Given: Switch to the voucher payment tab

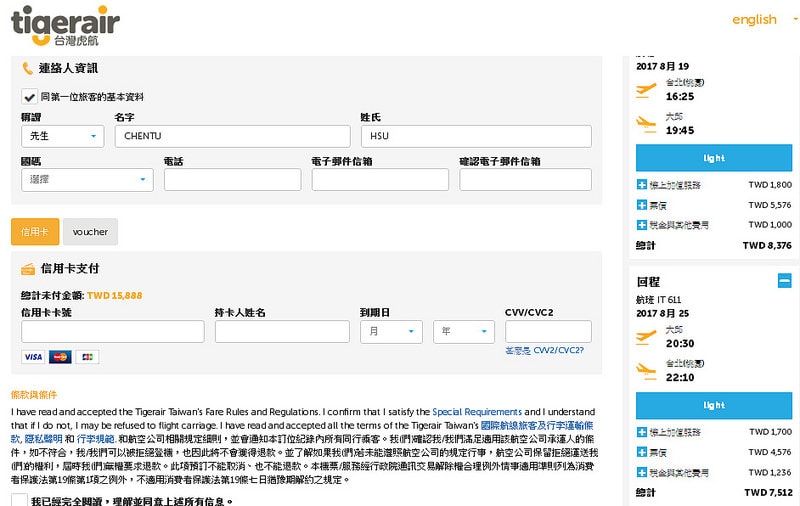Looking at the screenshot, I should (x=90, y=232).
